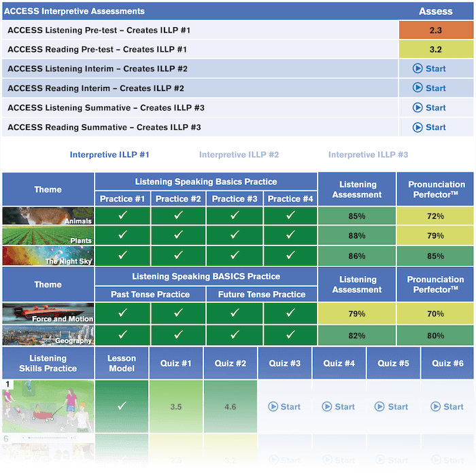
Task: Click the 3.5 Quiz #1 score
Action: (x=176, y=406)
